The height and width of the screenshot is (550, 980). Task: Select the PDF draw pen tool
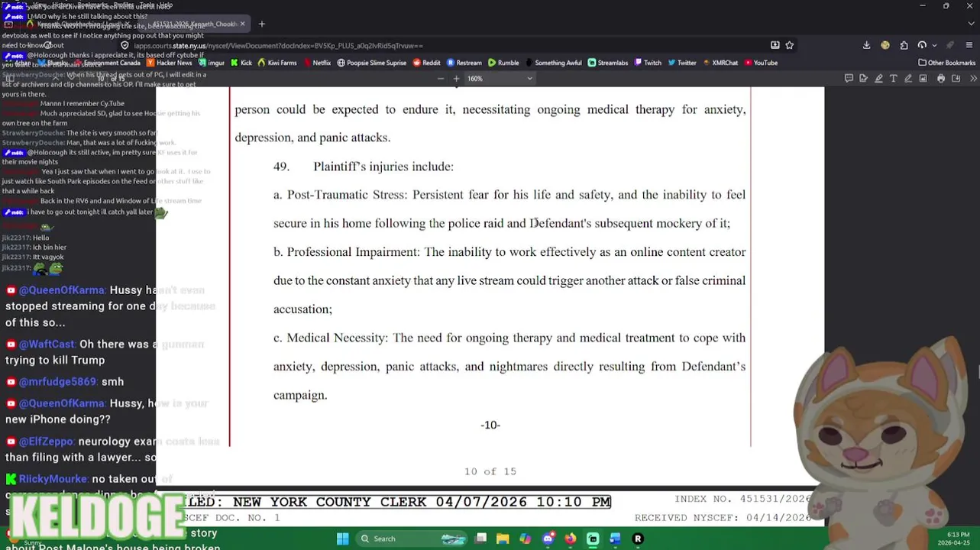(x=908, y=78)
